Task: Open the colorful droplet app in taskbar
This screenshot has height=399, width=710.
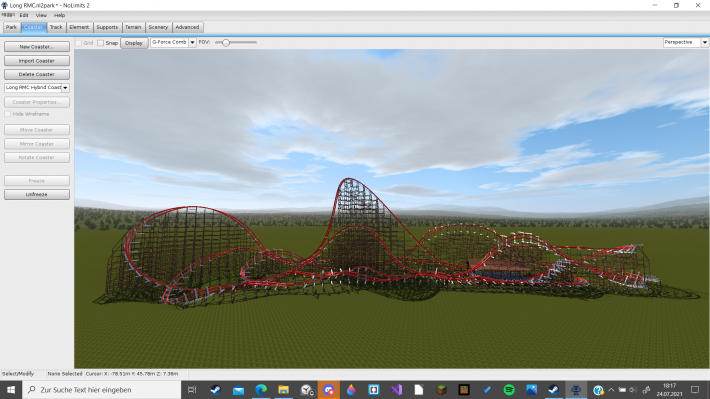Action: coord(351,389)
